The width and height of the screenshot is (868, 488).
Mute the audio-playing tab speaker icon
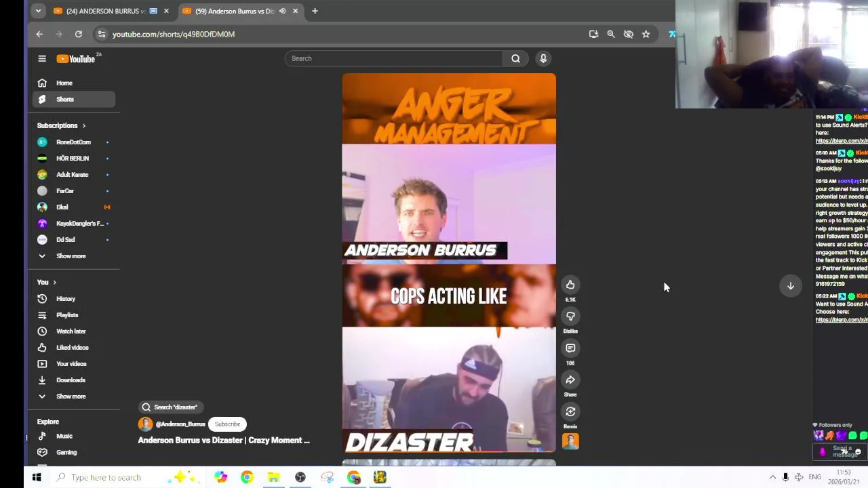tap(282, 11)
